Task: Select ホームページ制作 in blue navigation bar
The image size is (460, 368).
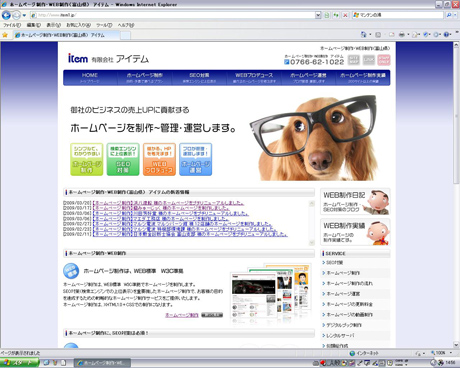Action: point(145,78)
